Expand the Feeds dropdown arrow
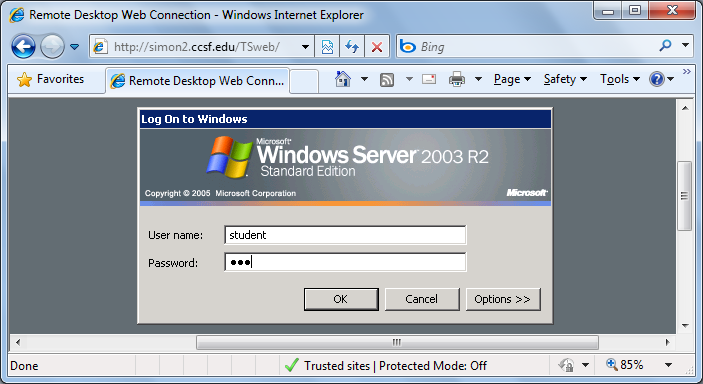This screenshot has width=703, height=384. pyautogui.click(x=409, y=79)
